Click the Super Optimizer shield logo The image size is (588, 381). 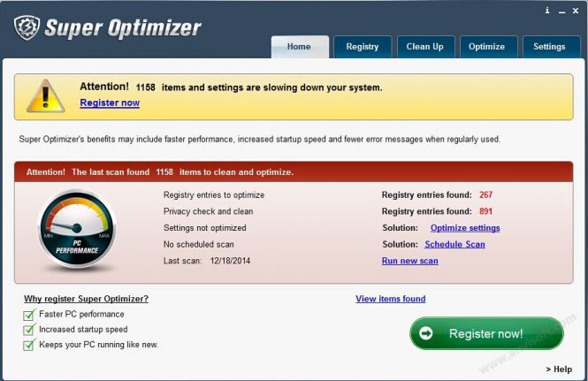(x=27, y=27)
